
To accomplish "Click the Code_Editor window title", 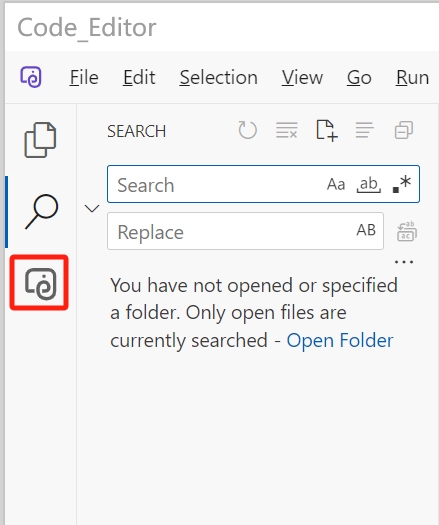I will coord(87,27).
